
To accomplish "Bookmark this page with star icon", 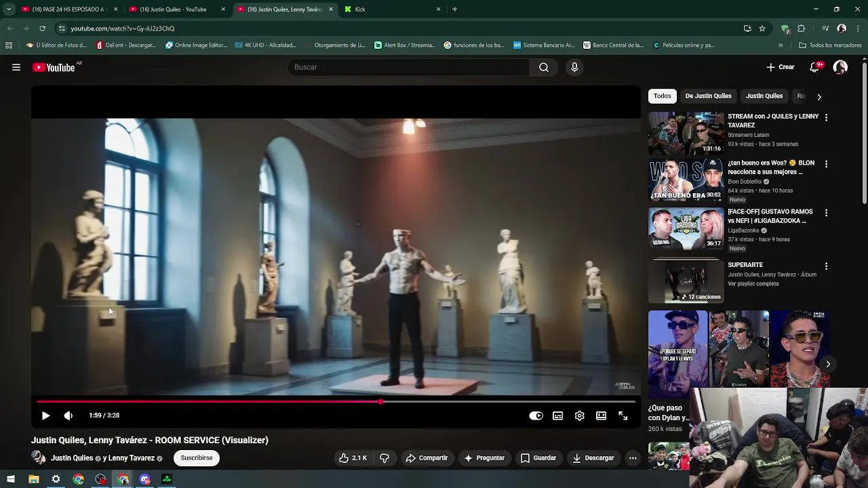I will tap(762, 28).
